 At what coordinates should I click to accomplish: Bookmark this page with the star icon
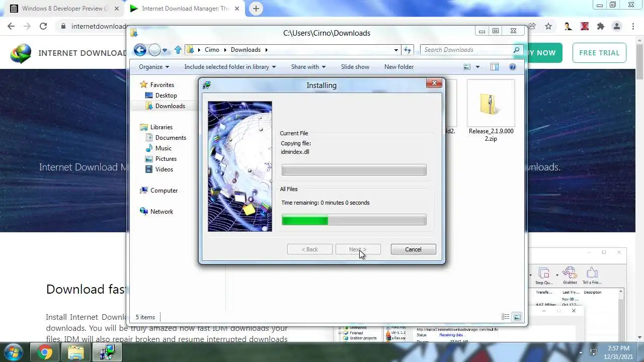pos(548,26)
